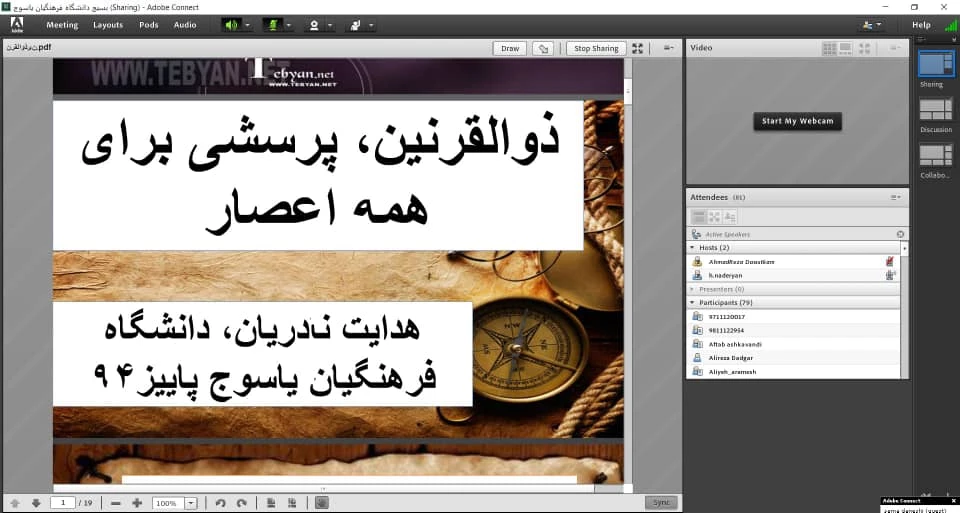Rotate the document counter-clockwise

click(x=220, y=503)
